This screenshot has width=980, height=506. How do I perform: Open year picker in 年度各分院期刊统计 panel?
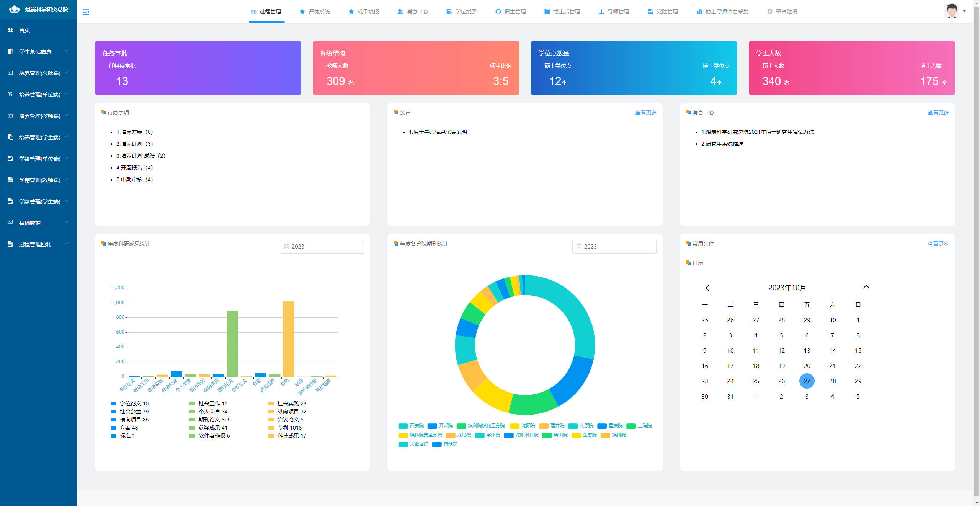tap(614, 247)
